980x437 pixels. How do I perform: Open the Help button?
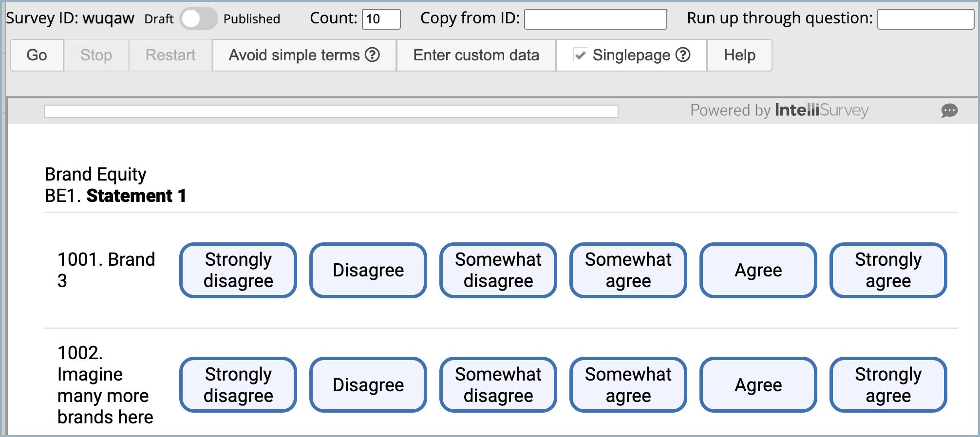click(x=739, y=55)
